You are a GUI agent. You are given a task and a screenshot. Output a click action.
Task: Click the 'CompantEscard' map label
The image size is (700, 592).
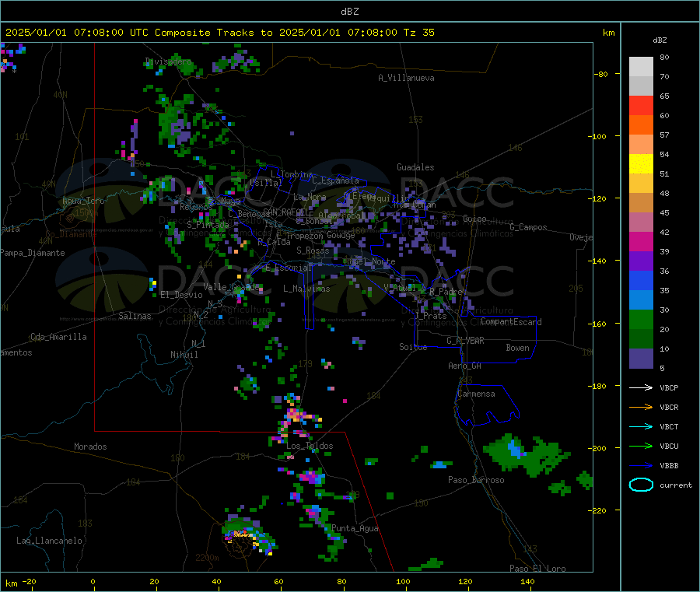[x=511, y=321]
